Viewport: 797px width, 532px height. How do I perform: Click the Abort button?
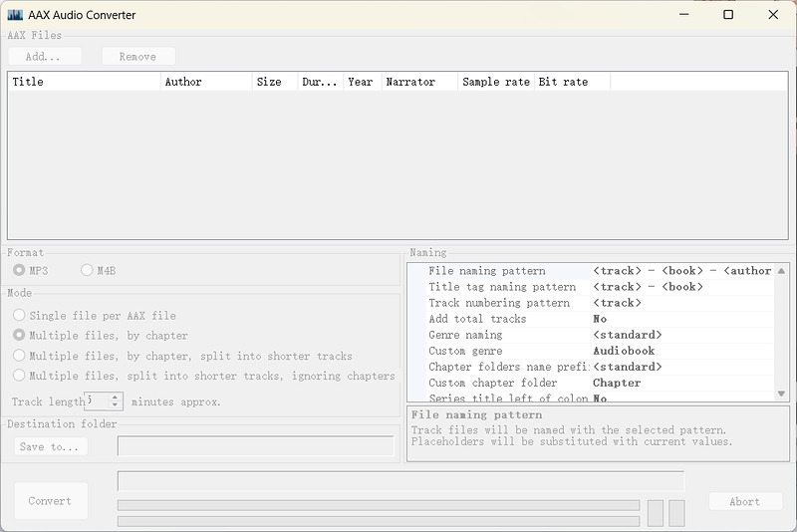(x=745, y=501)
